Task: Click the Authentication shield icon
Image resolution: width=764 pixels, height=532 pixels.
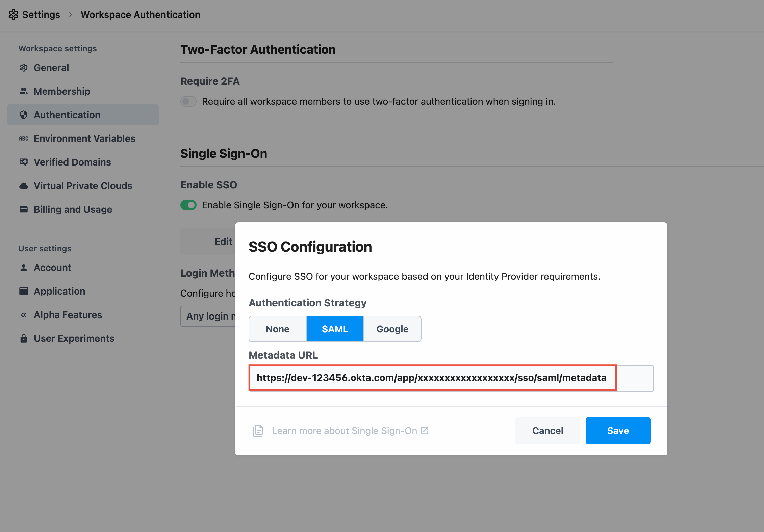Action: (24, 115)
